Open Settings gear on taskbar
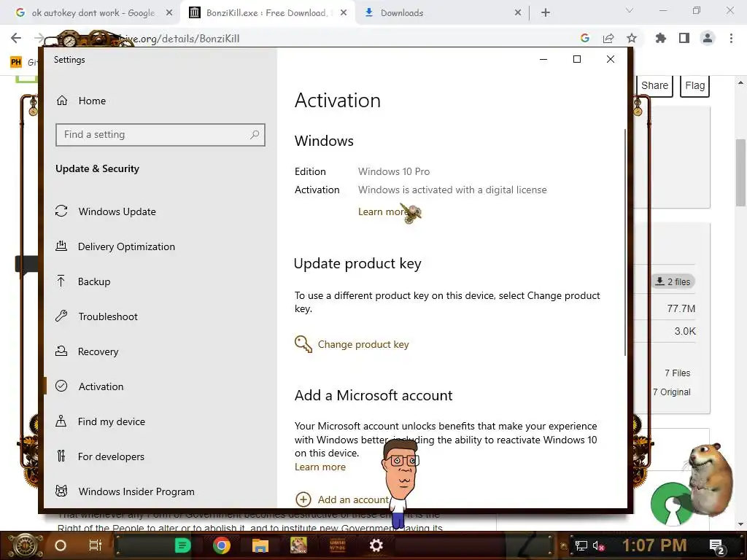The image size is (747, 560). 376,545
